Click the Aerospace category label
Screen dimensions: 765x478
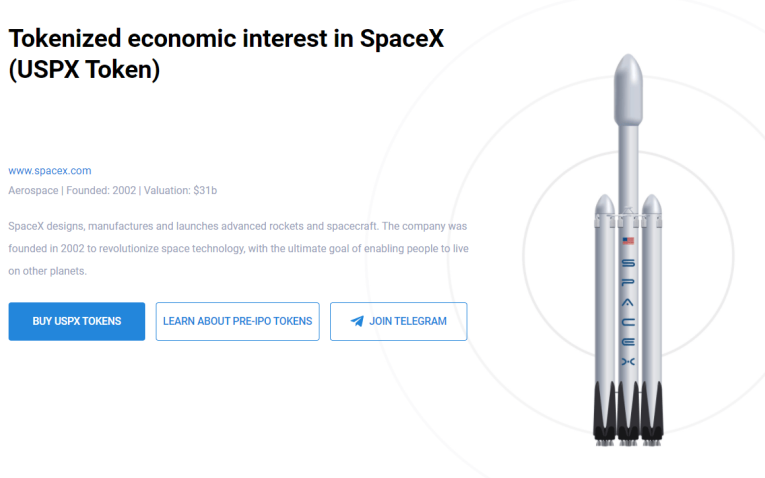click(x=33, y=191)
